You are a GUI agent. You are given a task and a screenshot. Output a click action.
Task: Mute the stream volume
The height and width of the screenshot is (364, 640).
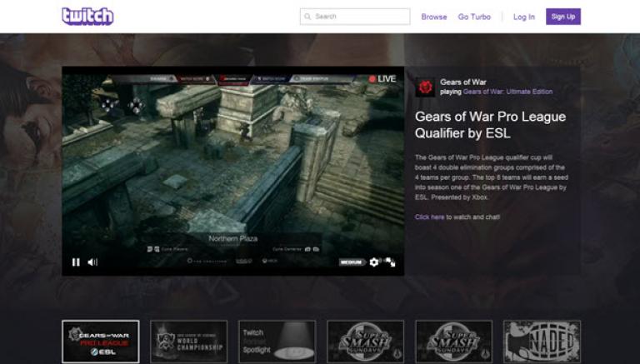point(92,262)
